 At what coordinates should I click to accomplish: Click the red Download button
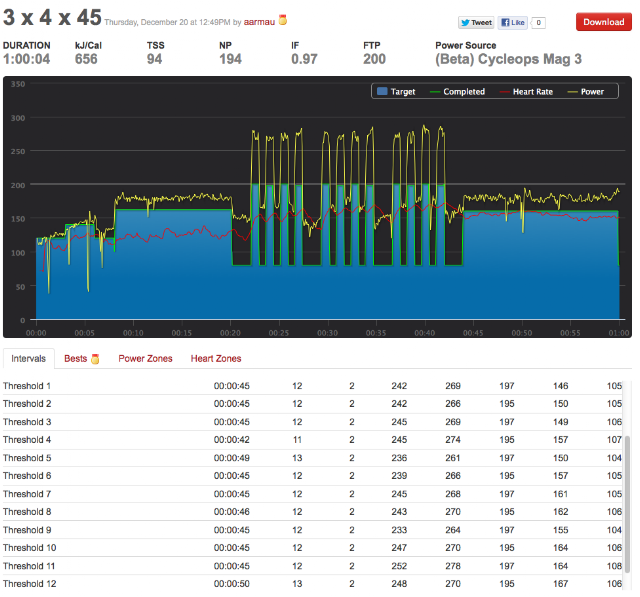(603, 22)
